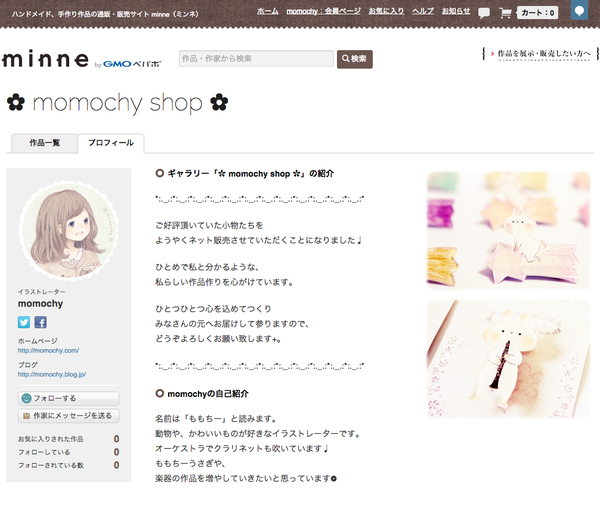Open the ホーム link in header
600x518 pixels.
[x=267, y=11]
